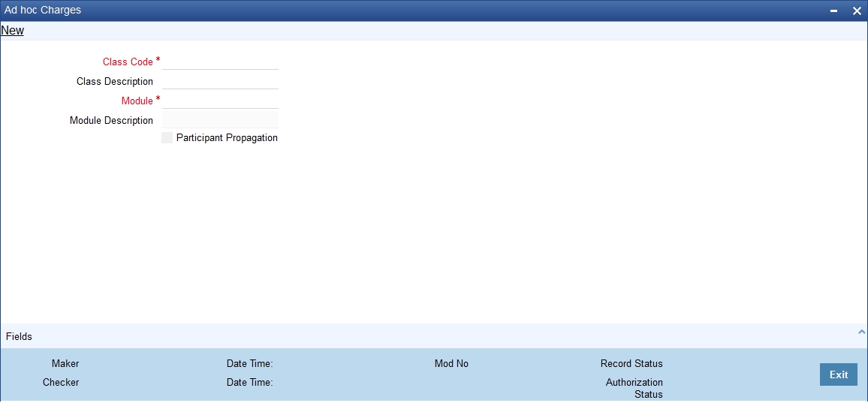The height and width of the screenshot is (406, 868).
Task: Open the Fields section
Action: [x=19, y=336]
